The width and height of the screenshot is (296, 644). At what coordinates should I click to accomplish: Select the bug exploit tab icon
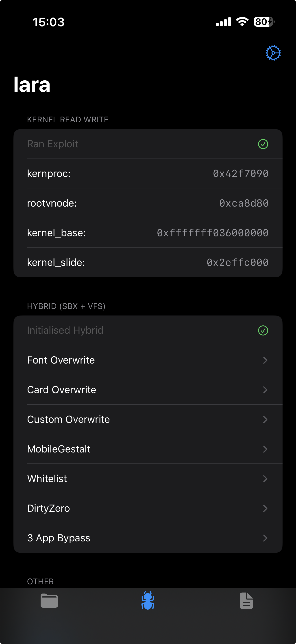pos(148,600)
